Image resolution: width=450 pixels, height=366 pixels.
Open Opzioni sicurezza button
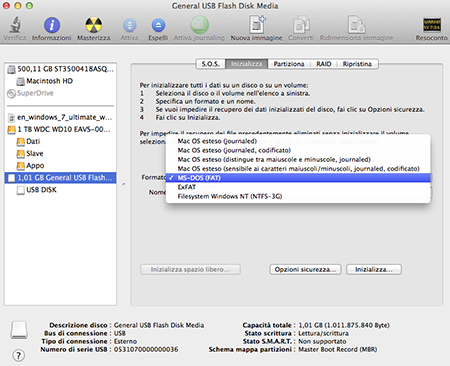305,269
